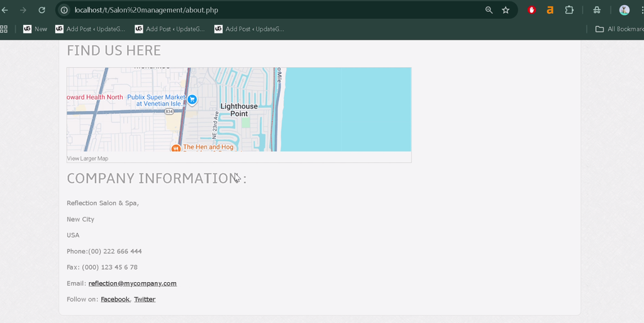Open the first 'Add Post ‹ UpdateG...' bookmark

click(x=90, y=29)
